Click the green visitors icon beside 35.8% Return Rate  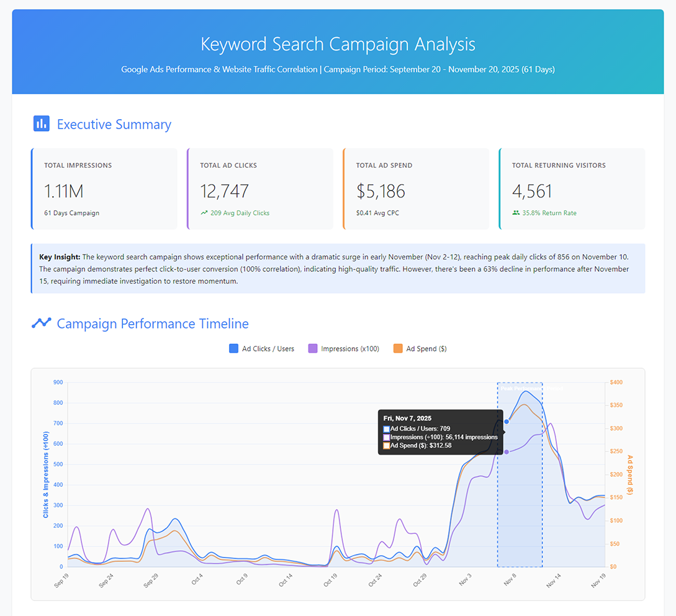[516, 212]
